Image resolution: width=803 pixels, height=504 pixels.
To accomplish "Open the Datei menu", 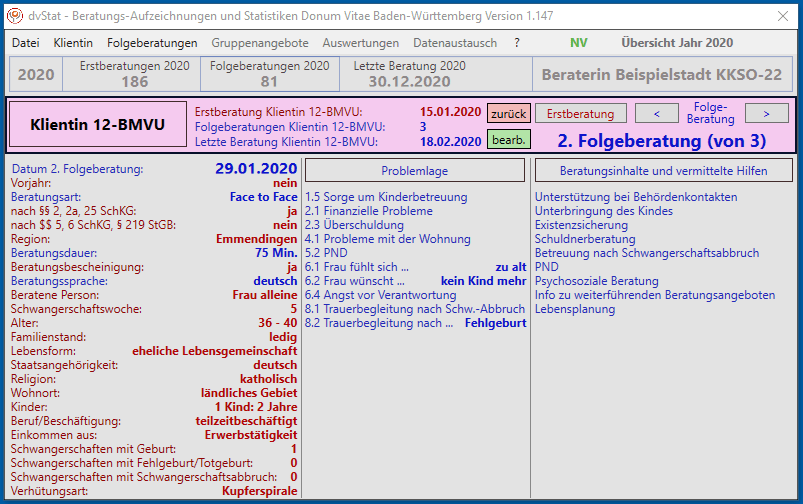I will (26, 43).
